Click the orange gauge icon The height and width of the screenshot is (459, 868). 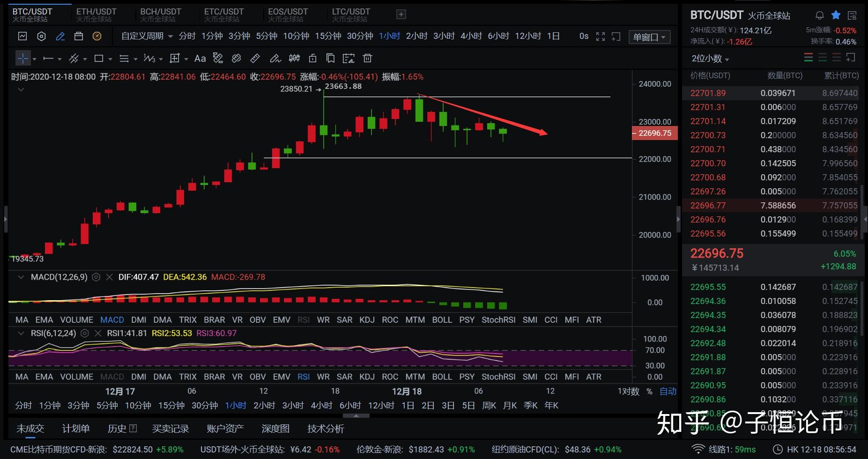click(97, 36)
